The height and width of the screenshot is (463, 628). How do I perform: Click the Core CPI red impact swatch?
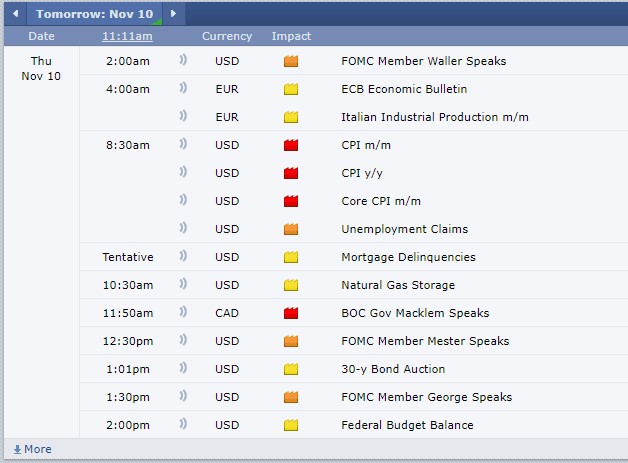(291, 201)
